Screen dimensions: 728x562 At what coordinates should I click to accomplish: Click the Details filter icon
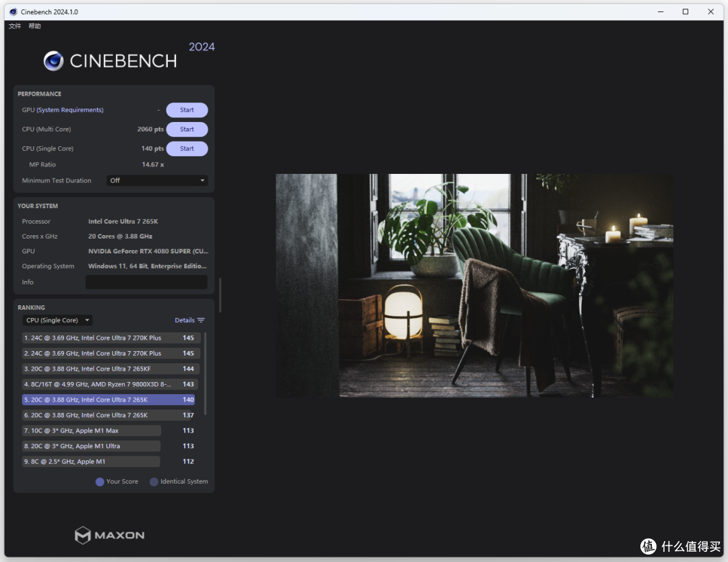[x=201, y=320]
